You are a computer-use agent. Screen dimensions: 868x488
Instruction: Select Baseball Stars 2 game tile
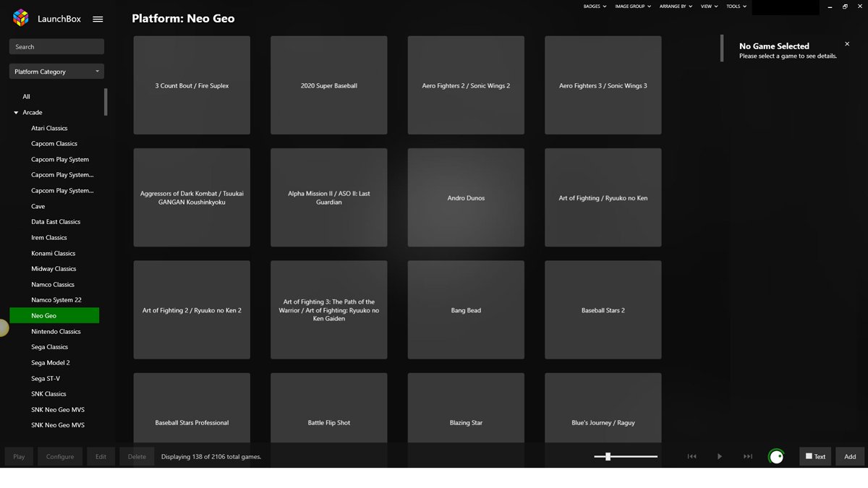603,310
